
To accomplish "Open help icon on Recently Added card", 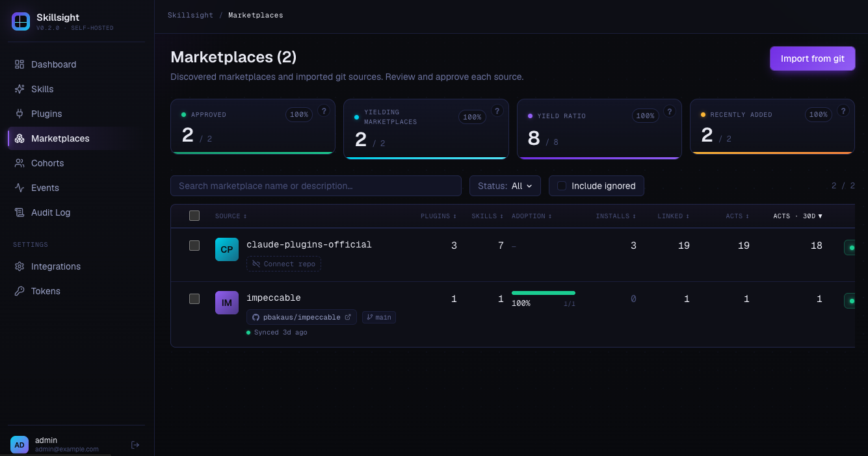I will (x=843, y=111).
